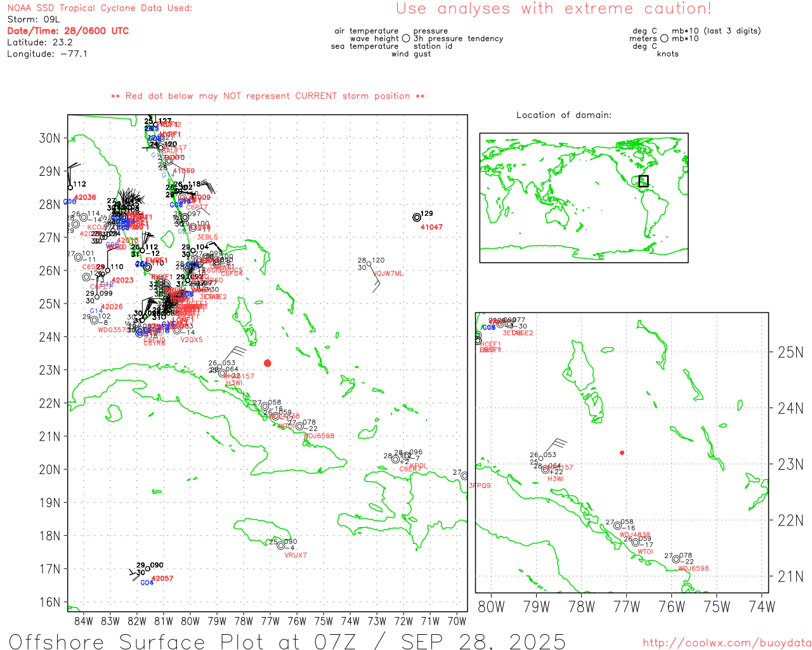The width and height of the screenshot is (812, 650).
Task: Click the red storm dot in the inset map
Action: [622, 453]
